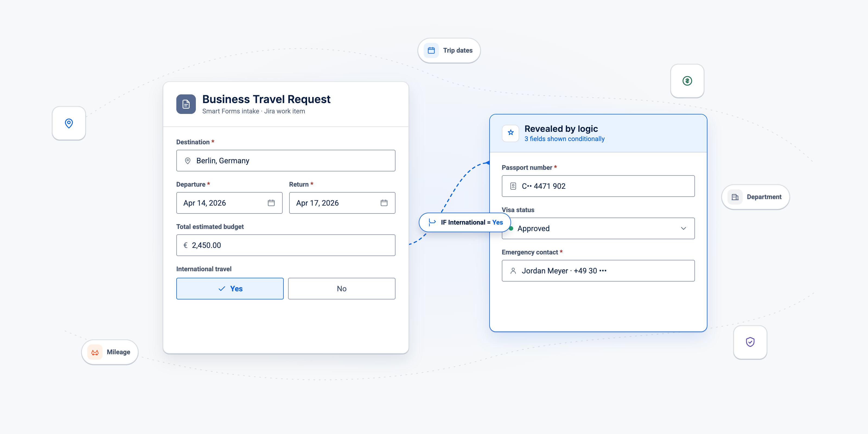The height and width of the screenshot is (434, 868).
Task: Click the Visa status label
Action: (x=518, y=210)
